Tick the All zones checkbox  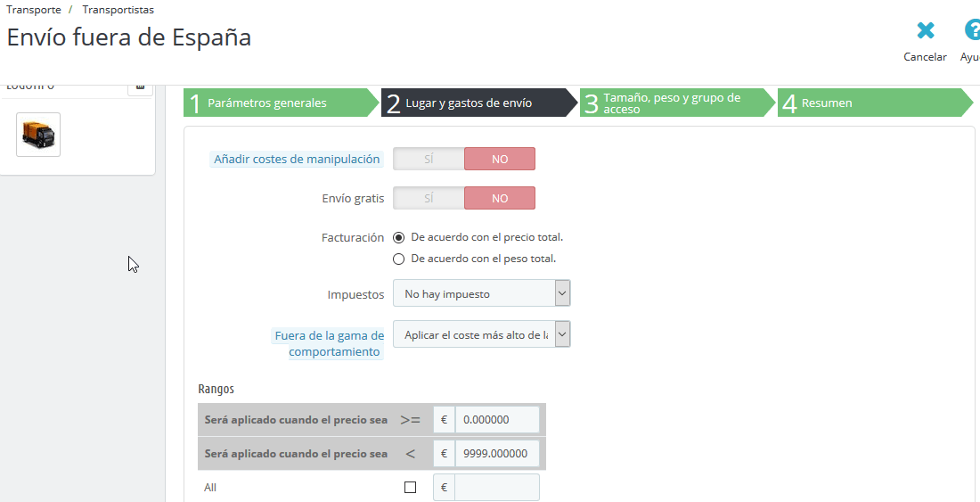(x=410, y=487)
